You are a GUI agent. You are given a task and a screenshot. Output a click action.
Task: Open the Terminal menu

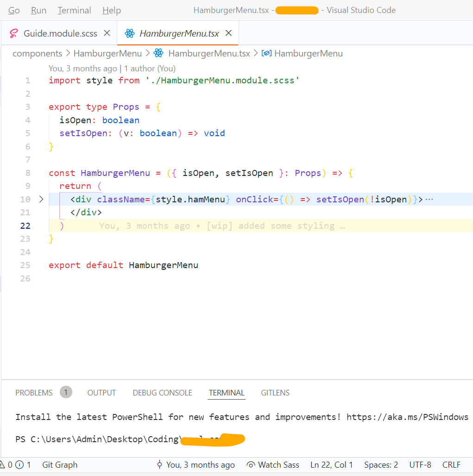(x=74, y=10)
